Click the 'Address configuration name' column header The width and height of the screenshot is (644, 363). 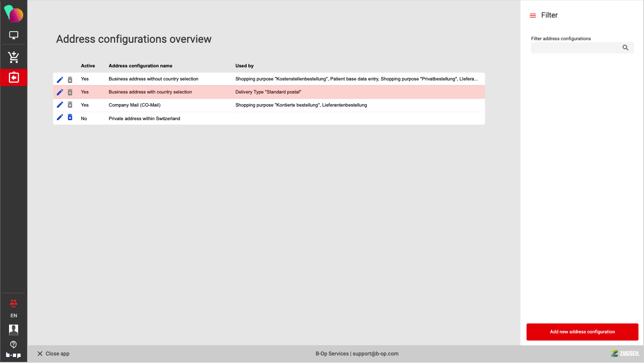tap(140, 66)
